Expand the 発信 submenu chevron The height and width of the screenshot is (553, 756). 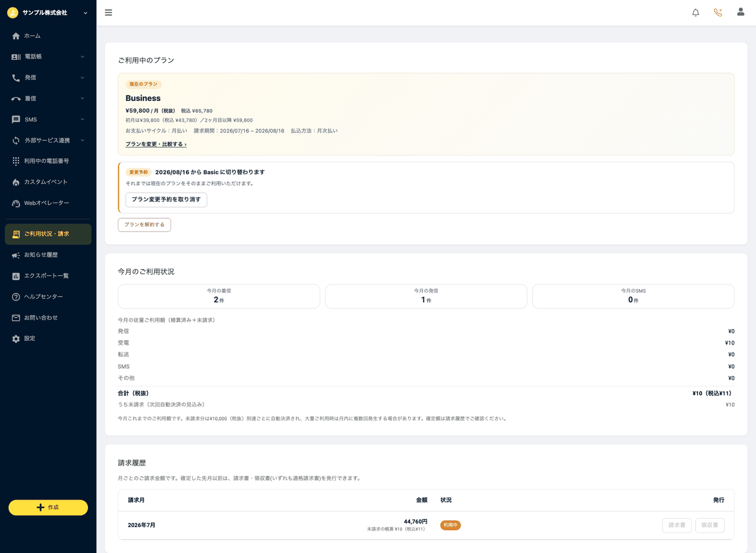83,78
